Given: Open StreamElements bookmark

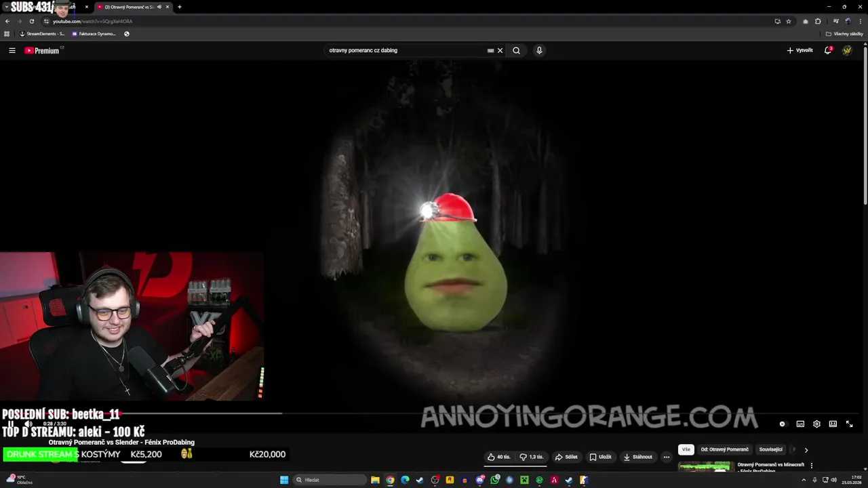Looking at the screenshot, I should (x=42, y=34).
